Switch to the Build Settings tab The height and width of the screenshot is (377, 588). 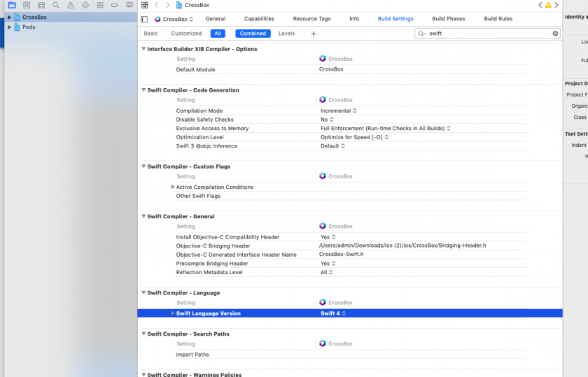(395, 19)
